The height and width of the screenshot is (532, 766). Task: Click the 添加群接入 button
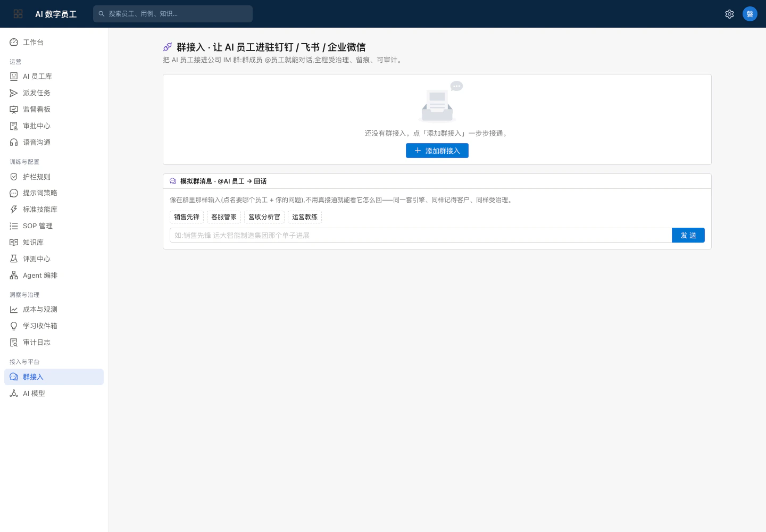(437, 151)
